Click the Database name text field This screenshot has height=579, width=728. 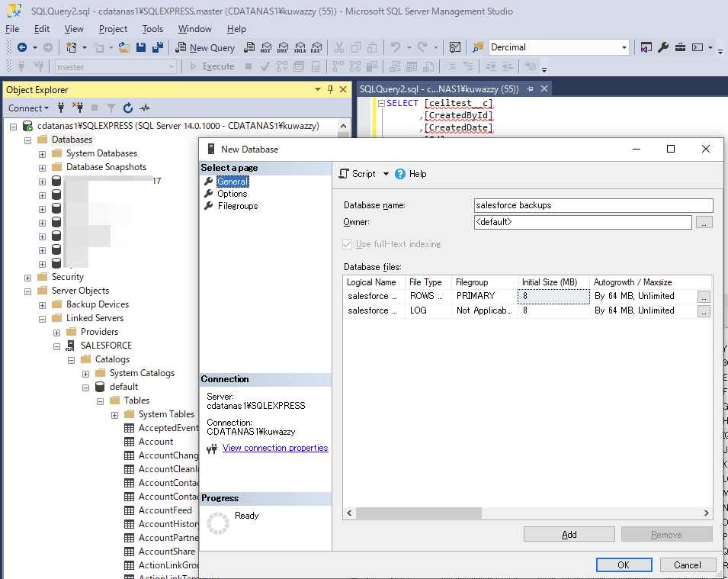[592, 205]
